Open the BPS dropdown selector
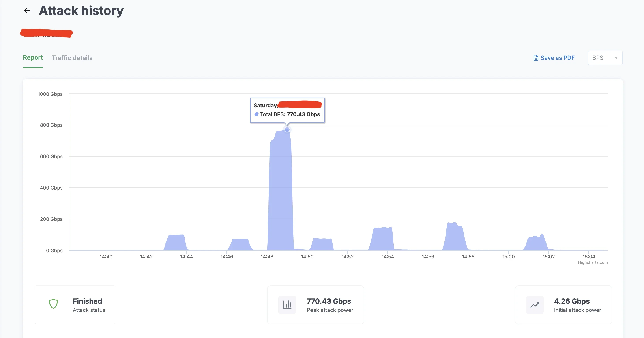This screenshot has width=644, height=338. coord(605,58)
